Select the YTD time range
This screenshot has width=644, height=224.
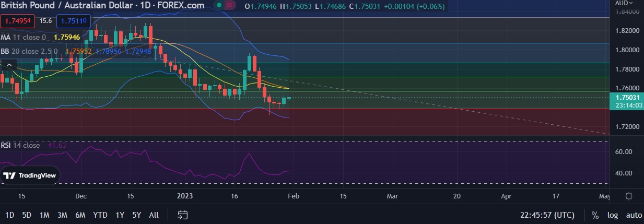(100, 215)
